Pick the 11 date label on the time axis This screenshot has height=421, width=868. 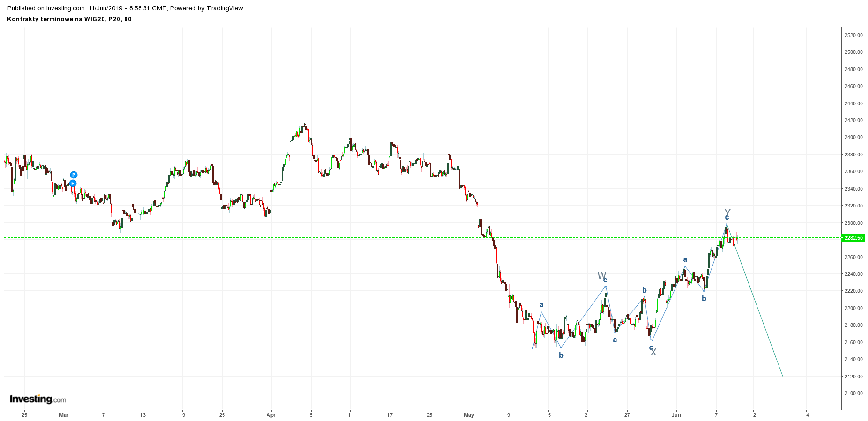[x=350, y=415]
